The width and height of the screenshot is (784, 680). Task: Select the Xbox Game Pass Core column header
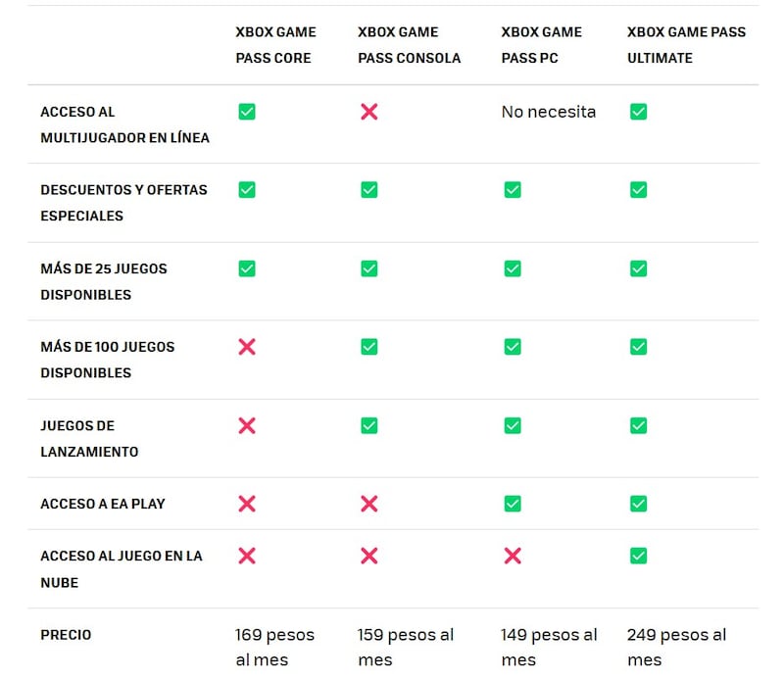(x=275, y=45)
